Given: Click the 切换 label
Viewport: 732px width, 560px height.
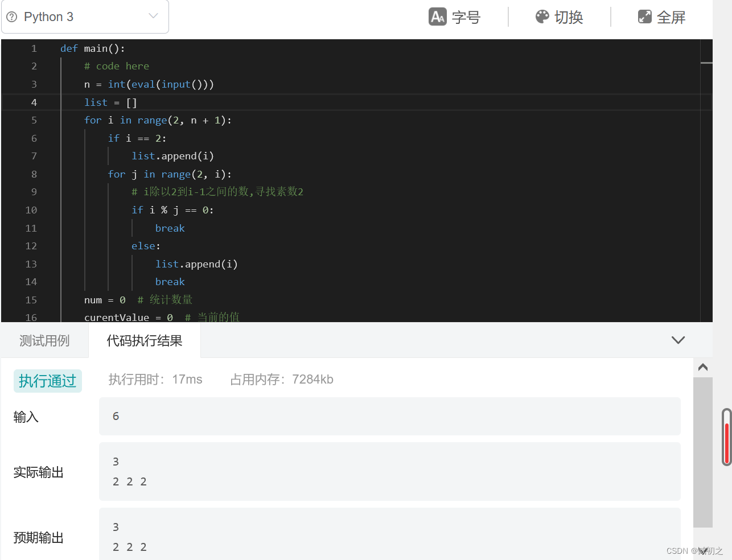Looking at the screenshot, I should [x=569, y=18].
